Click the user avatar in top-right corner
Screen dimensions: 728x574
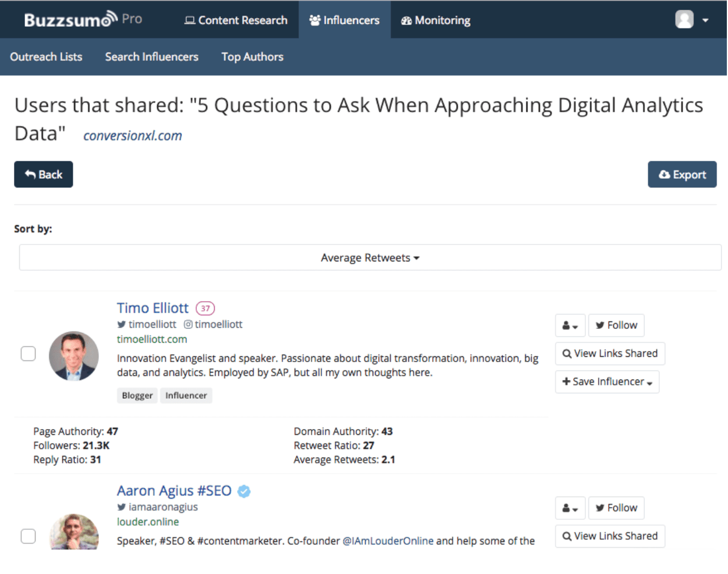tap(684, 19)
